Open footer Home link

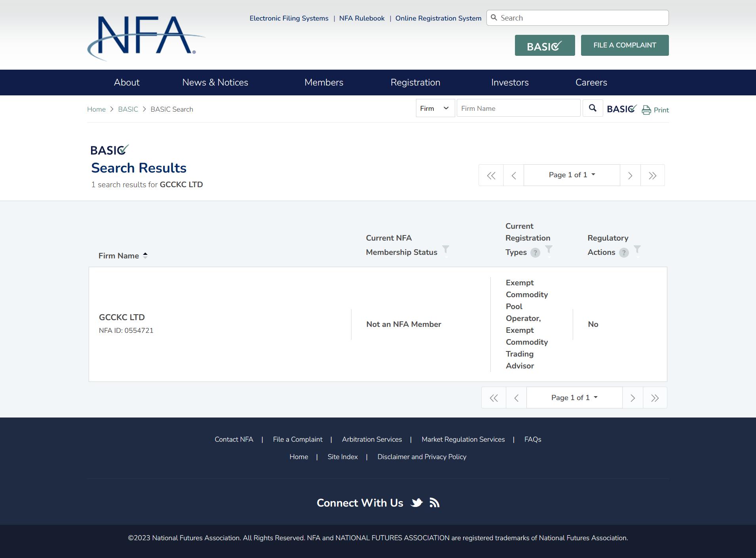[299, 457]
